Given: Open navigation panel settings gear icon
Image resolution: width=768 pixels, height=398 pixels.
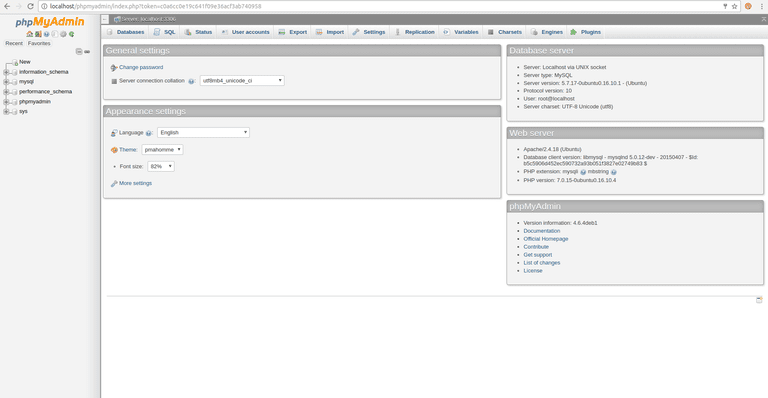Looking at the screenshot, I should tap(63, 34).
